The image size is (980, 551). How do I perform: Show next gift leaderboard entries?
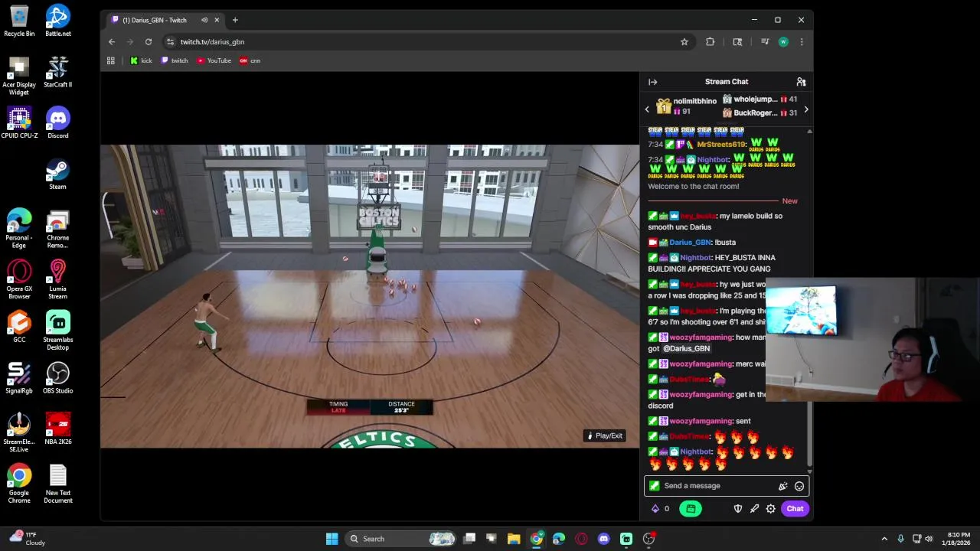pos(805,109)
